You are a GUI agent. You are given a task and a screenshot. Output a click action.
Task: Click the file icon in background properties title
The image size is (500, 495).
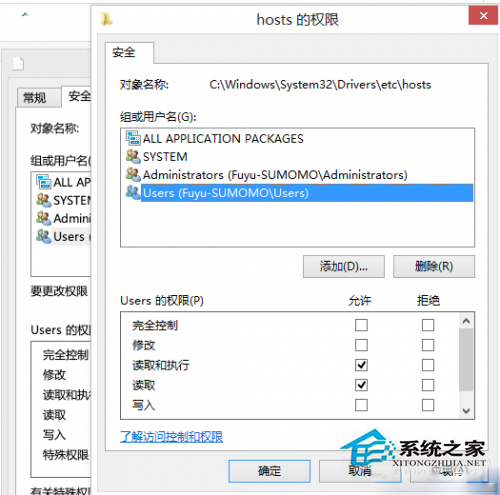click(x=18, y=63)
